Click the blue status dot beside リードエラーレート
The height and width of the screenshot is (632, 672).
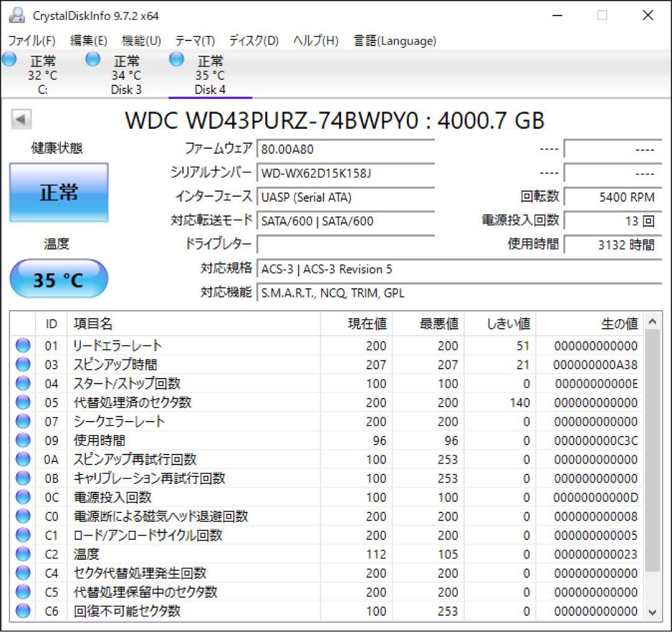click(22, 345)
